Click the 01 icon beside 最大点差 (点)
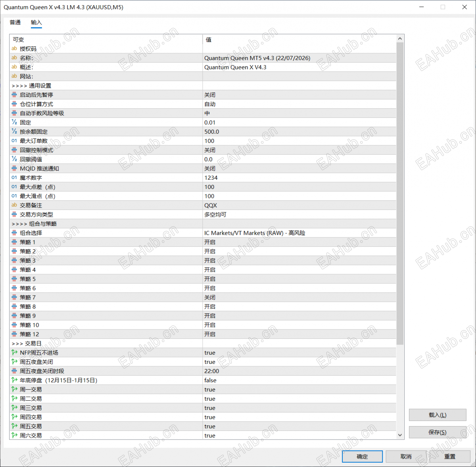This screenshot has width=476, height=467. [14, 186]
